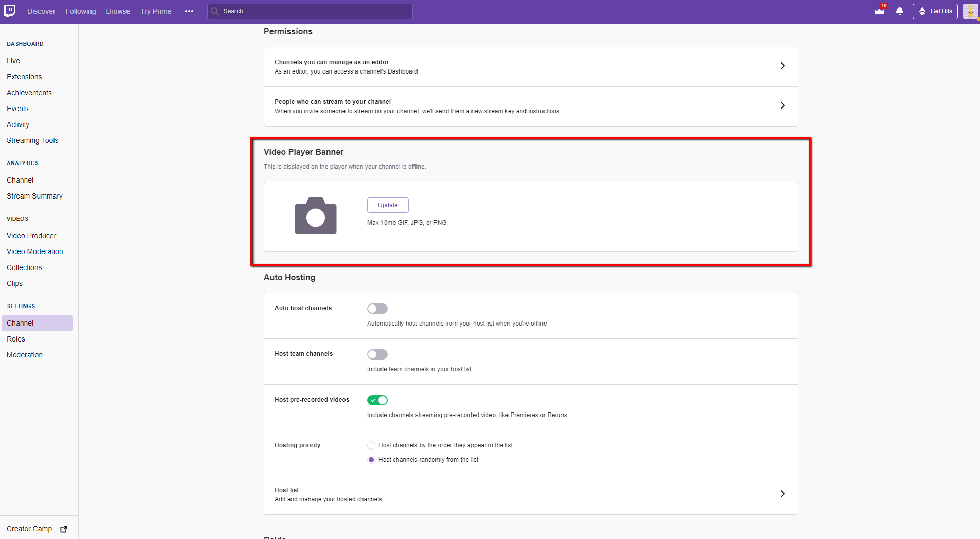Disable Host pre-recorded videos
Screen dimensions: 980x539
[x=377, y=400]
